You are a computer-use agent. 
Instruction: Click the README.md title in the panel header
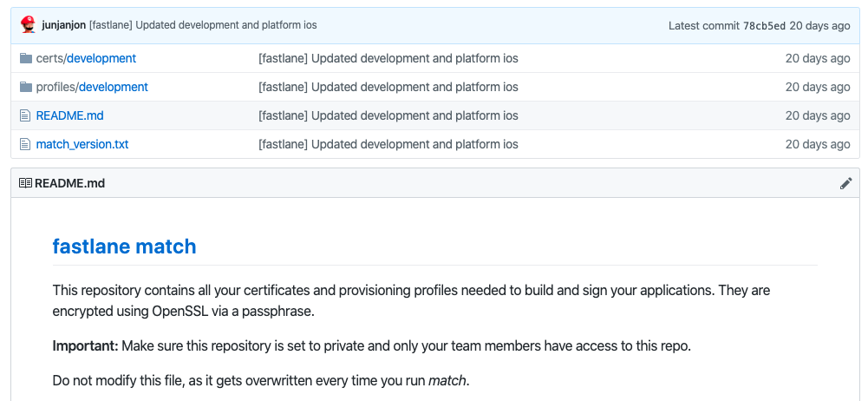coord(69,183)
